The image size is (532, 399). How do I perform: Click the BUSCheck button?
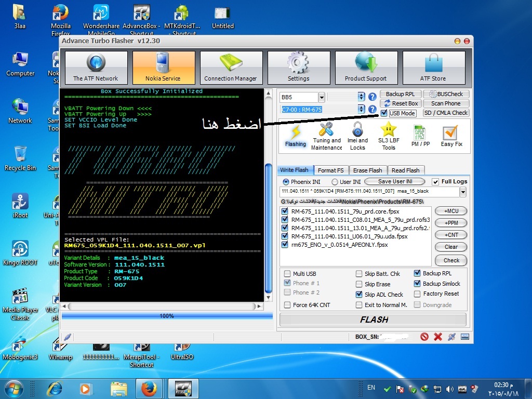click(x=446, y=94)
